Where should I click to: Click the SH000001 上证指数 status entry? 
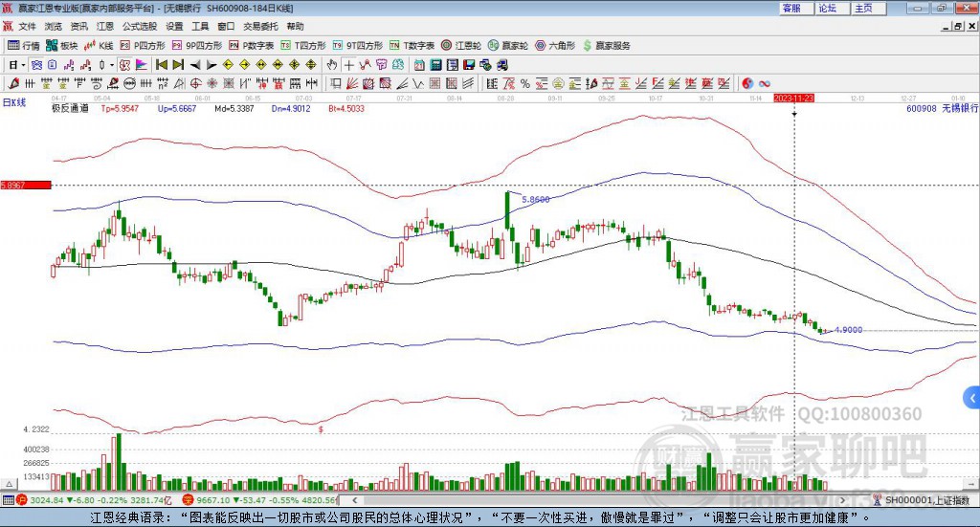point(922,500)
